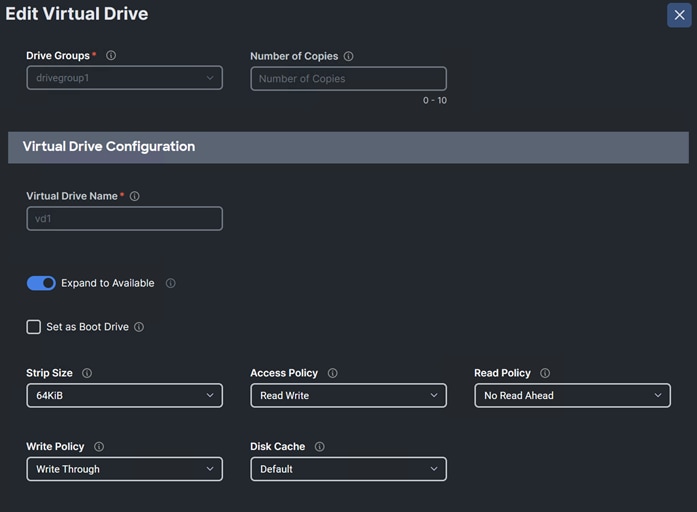Open the Disk Cache Default dropdown

tap(348, 469)
